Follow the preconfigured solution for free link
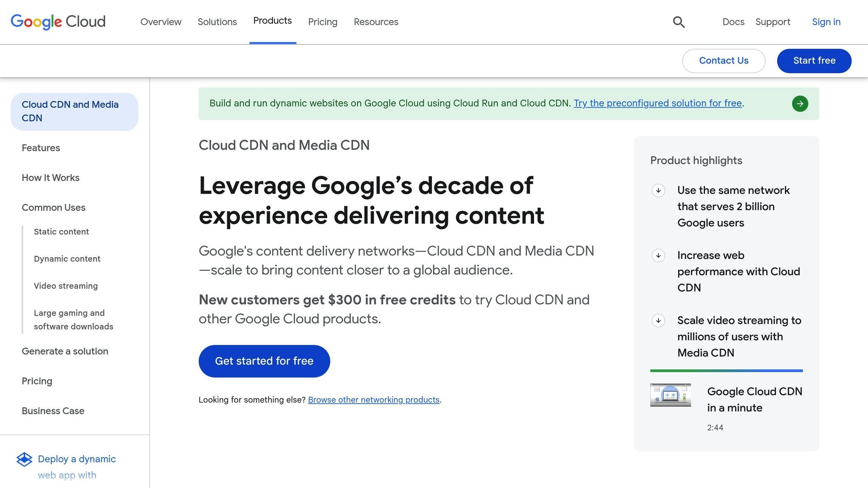The height and width of the screenshot is (488, 868). pos(657,103)
